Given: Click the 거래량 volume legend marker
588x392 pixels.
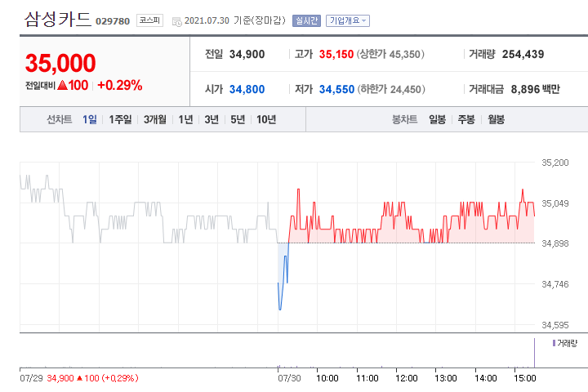Looking at the screenshot, I should [x=554, y=343].
